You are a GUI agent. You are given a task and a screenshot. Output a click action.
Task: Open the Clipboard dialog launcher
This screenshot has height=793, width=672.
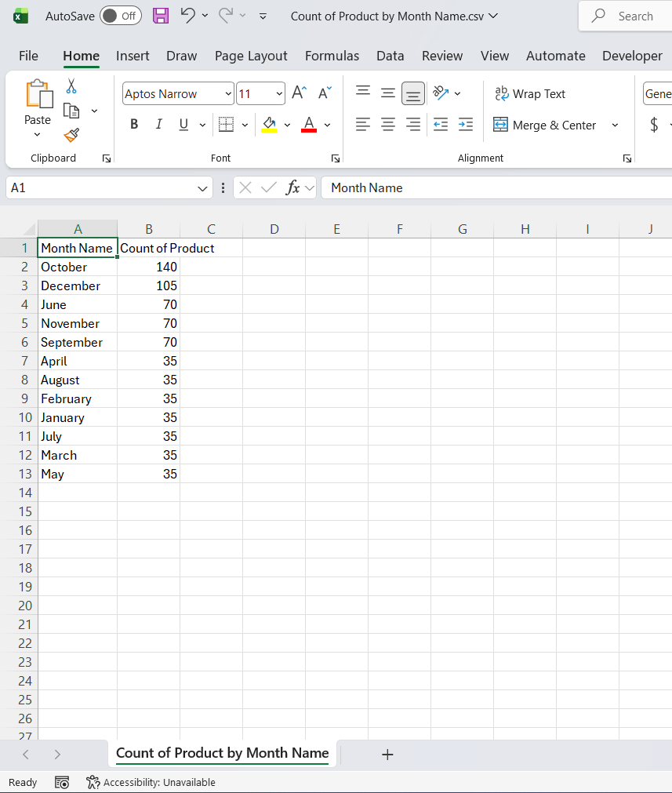(x=106, y=158)
